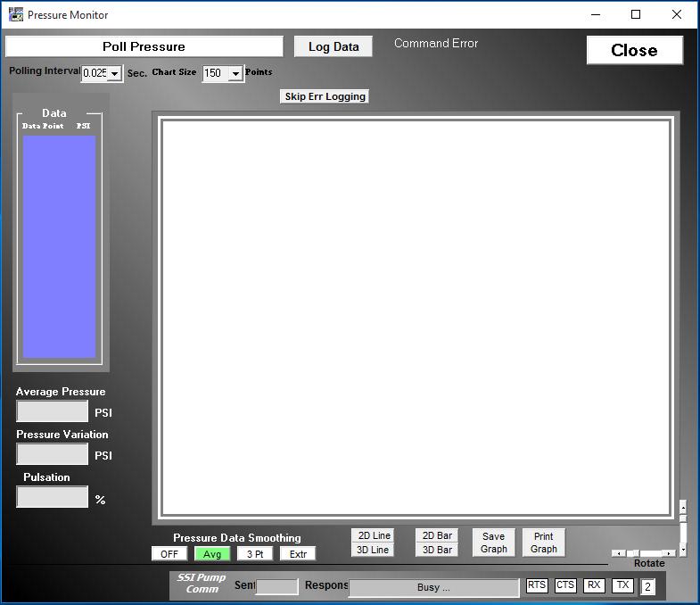Viewport: 700px width, 605px height.
Task: Open the Polling Interval dropdown
Action: click(x=114, y=73)
